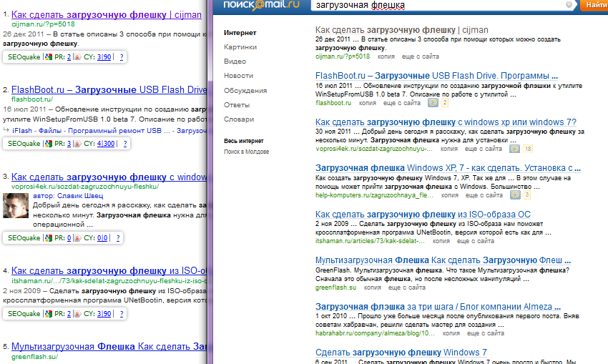
Task: Open SEOquake help '?' under voprosi4ek result
Action: point(118,238)
